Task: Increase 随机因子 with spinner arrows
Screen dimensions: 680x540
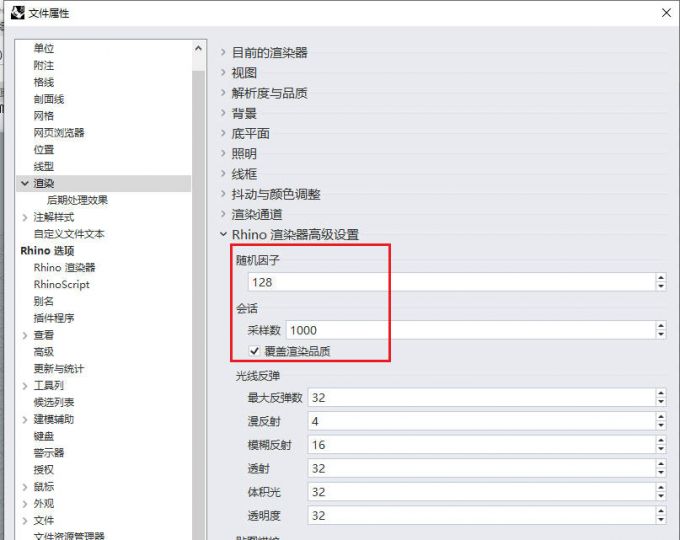Action: pyautogui.click(x=661, y=278)
